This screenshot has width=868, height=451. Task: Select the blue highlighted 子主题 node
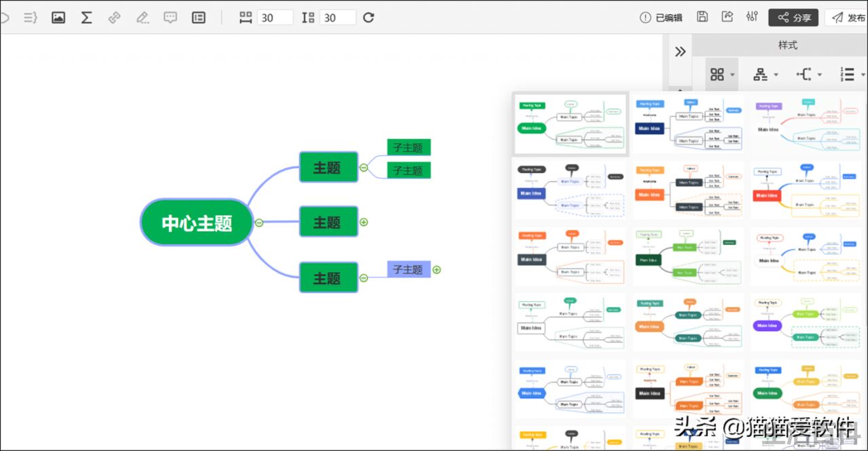[409, 269]
